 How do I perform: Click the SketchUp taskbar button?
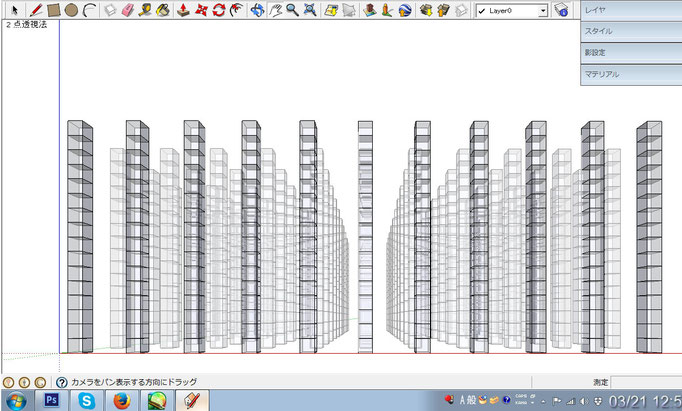click(192, 400)
